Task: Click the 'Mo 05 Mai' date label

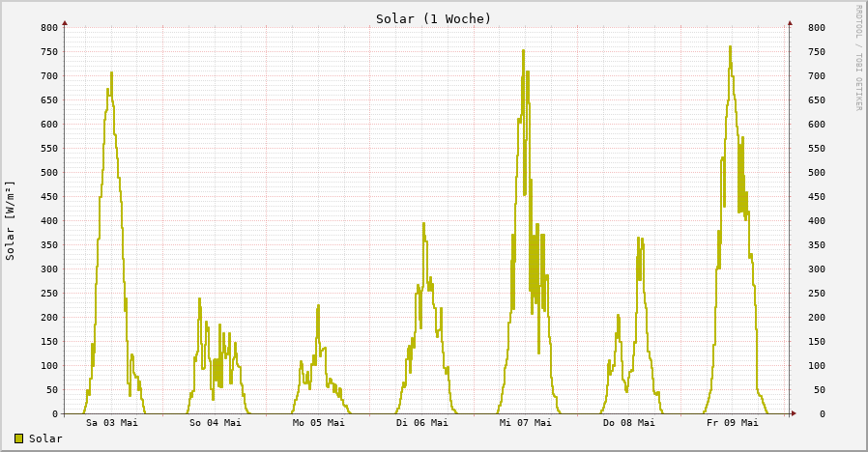Action: pos(318,423)
